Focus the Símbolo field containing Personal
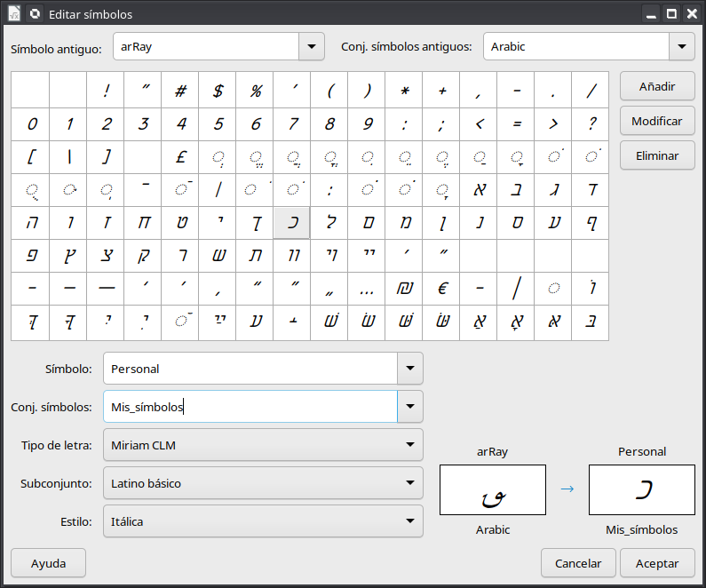706x588 pixels. pos(250,369)
